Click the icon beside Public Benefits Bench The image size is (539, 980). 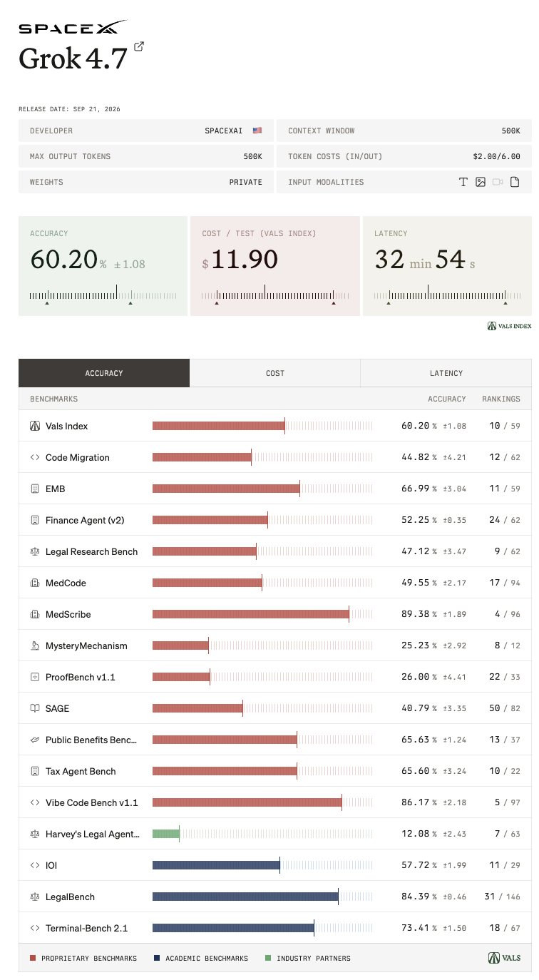[x=35, y=740]
